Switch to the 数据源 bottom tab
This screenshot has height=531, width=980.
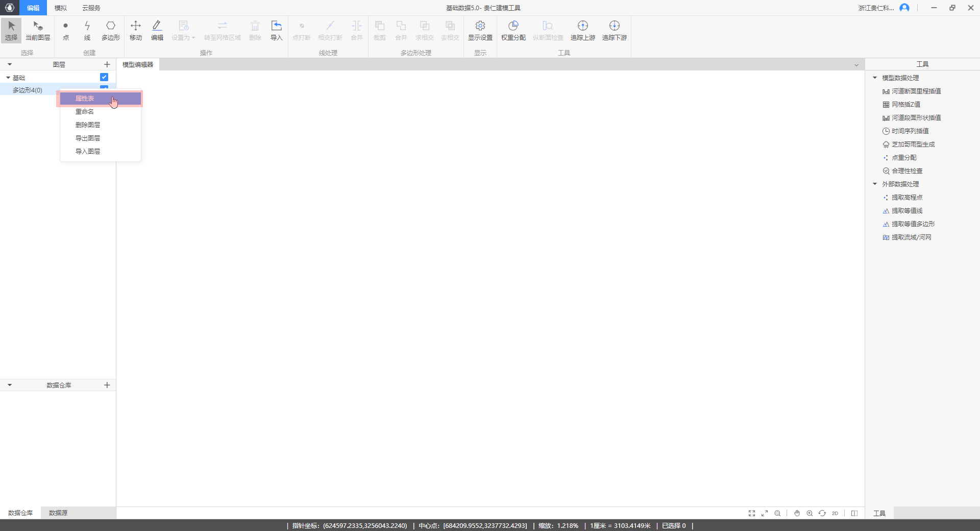pos(58,513)
